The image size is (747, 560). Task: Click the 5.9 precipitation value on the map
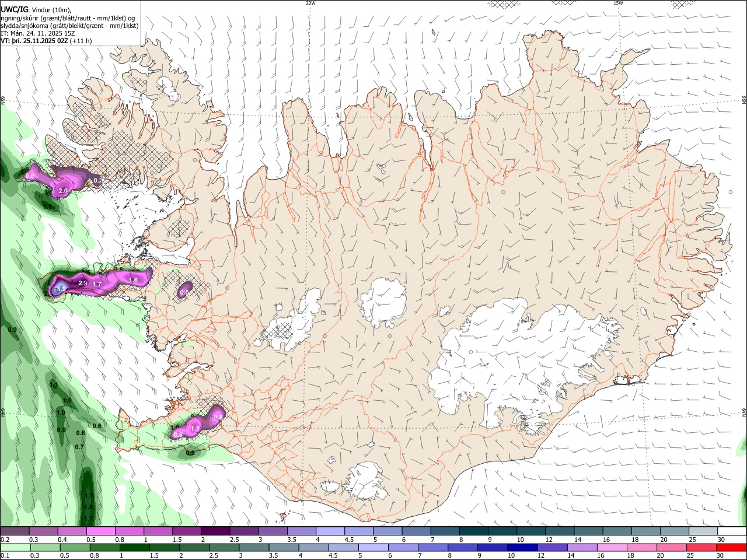60,289
